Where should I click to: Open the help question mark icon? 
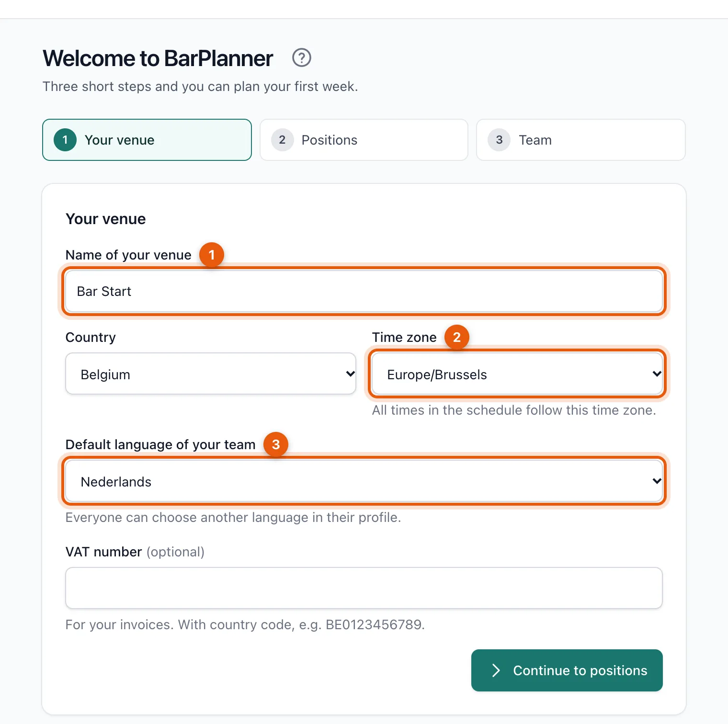click(x=302, y=58)
